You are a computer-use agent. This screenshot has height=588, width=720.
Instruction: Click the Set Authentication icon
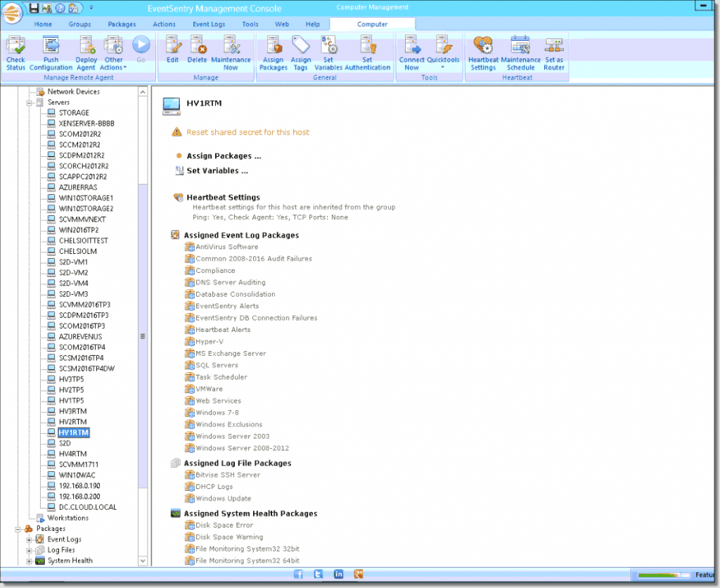click(x=367, y=53)
